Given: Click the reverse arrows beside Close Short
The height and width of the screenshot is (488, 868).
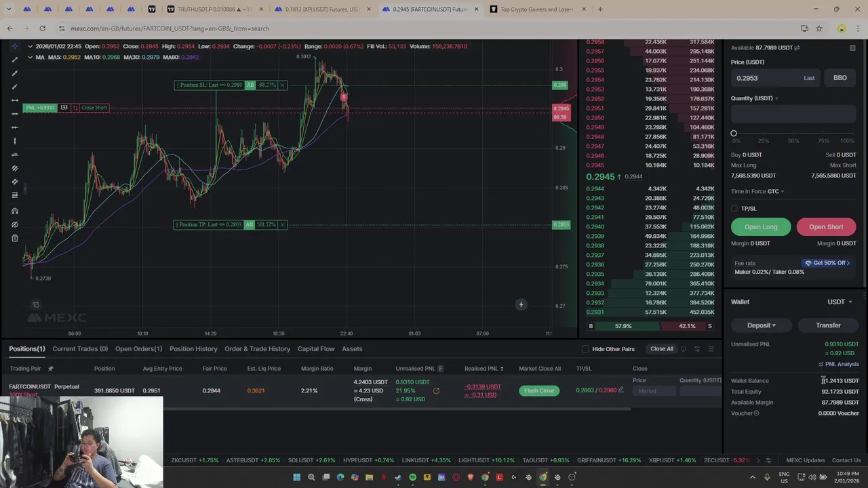Looking at the screenshot, I should coord(75,108).
